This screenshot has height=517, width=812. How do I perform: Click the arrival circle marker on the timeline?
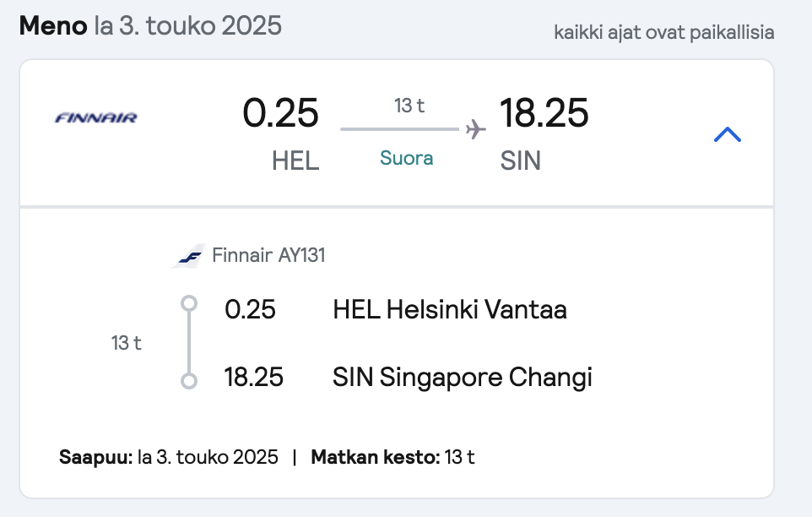tap(189, 381)
